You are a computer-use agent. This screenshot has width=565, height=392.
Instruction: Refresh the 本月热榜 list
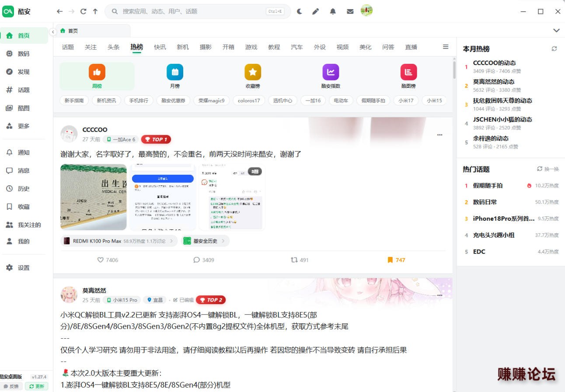coord(555,49)
